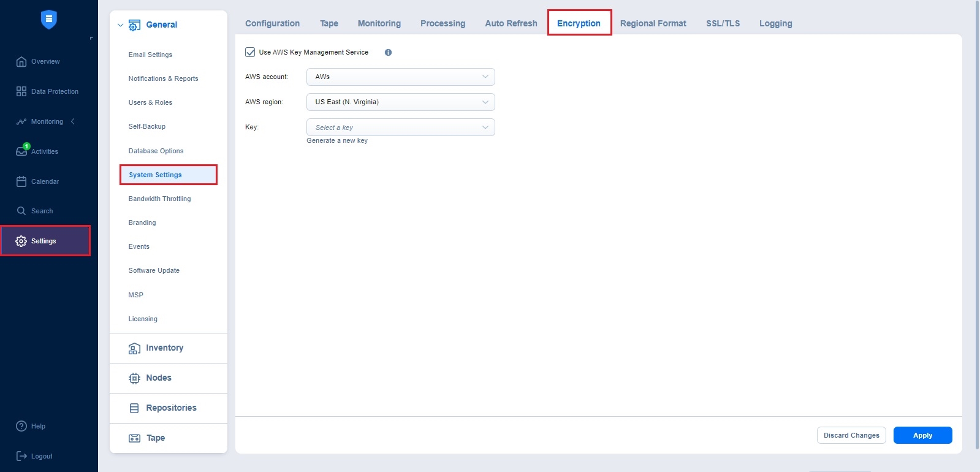Click the info icon beside AWS Key Management
Viewport: 980px width, 472px height.
388,53
